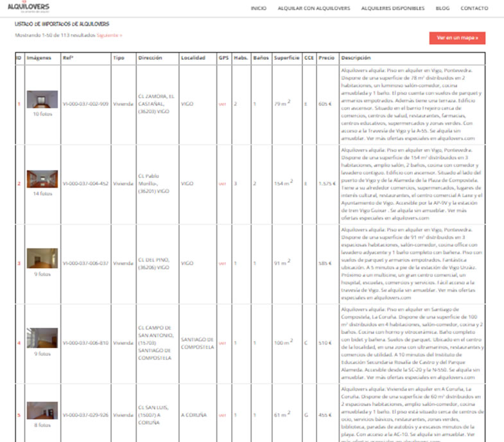Open the CONTACTO menu item

click(x=474, y=8)
